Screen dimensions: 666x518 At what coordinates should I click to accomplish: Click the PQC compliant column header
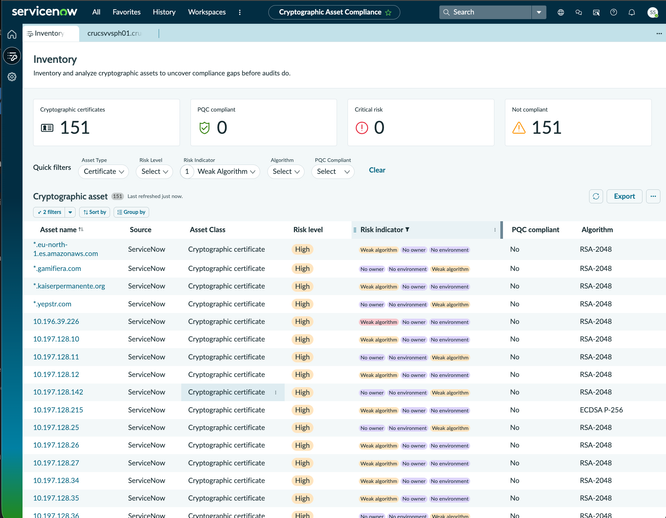tap(535, 230)
